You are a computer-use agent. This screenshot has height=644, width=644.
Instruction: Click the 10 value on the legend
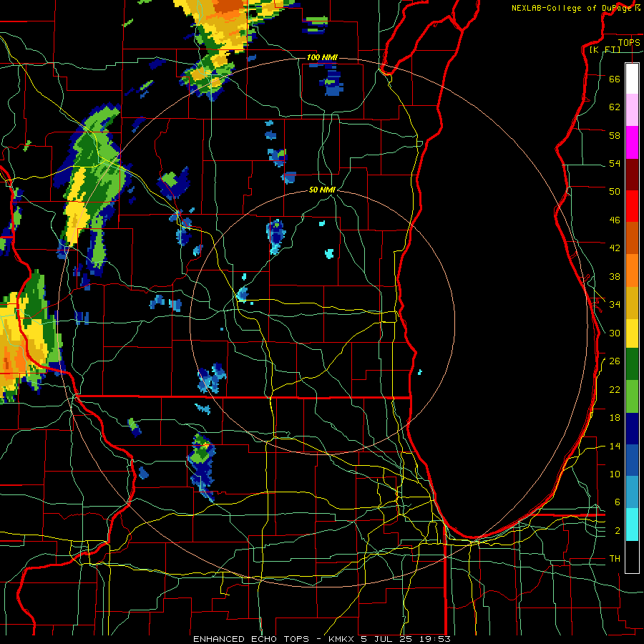(x=615, y=474)
